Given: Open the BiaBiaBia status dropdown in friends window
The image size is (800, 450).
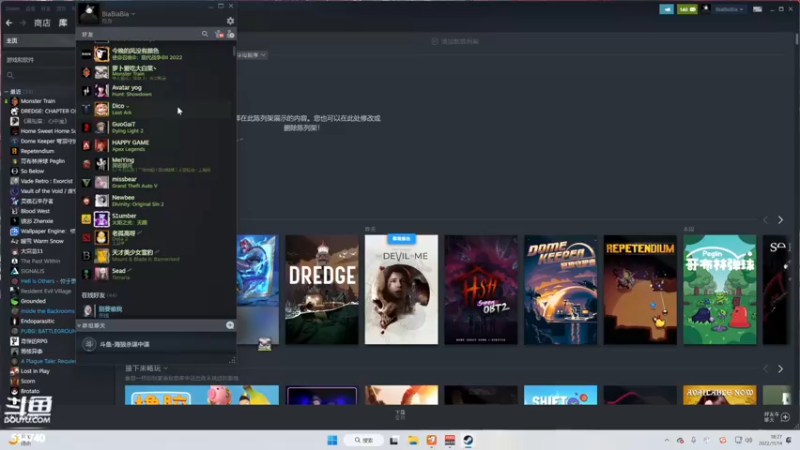Looking at the screenshot, I should pyautogui.click(x=134, y=14).
